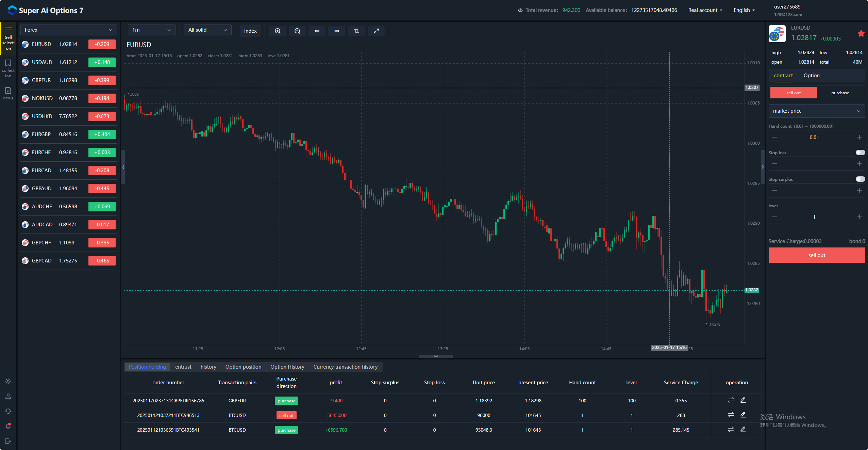This screenshot has width=868, height=450.
Task: Select GBPEUR in the forex list
Action: point(68,80)
